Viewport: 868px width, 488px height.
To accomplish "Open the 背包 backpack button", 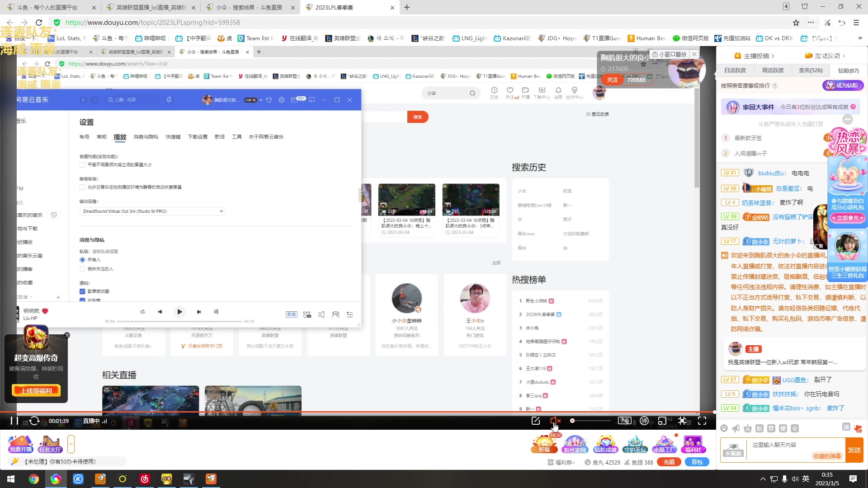I will pos(697,462).
